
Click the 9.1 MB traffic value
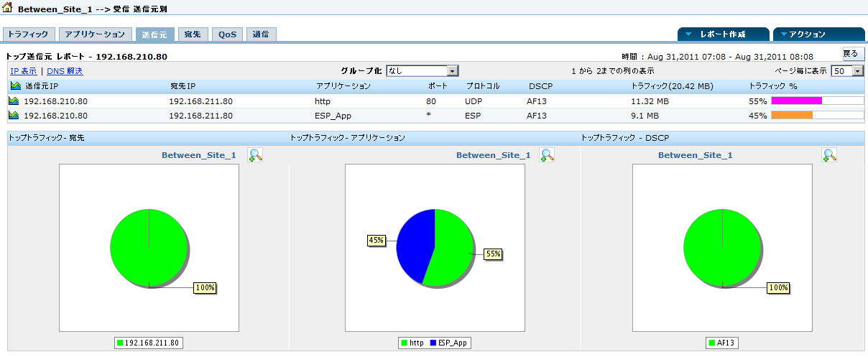pyautogui.click(x=645, y=115)
